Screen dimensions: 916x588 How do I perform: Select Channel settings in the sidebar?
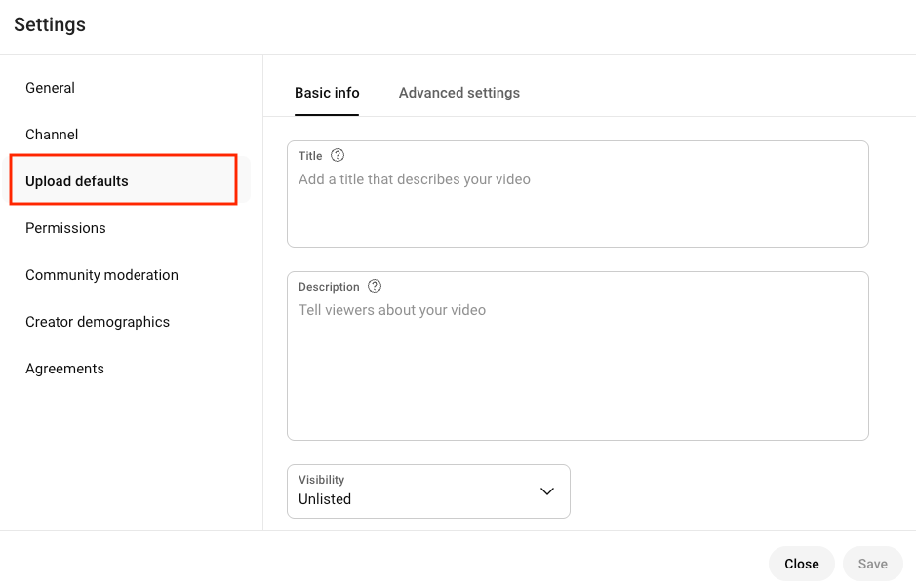click(x=52, y=134)
